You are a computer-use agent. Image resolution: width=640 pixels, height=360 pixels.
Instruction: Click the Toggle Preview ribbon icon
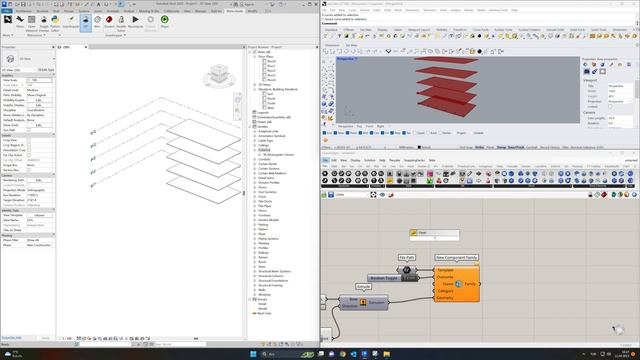(43, 23)
